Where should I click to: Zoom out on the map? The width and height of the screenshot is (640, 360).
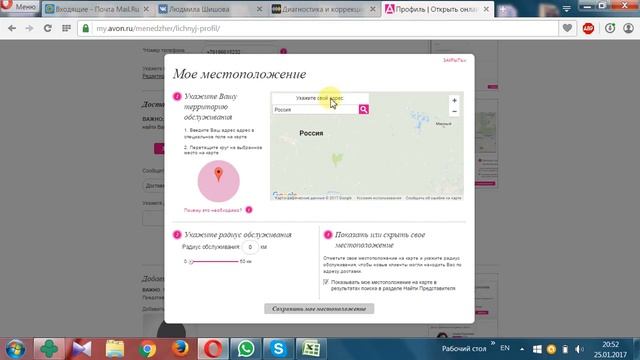[454, 111]
